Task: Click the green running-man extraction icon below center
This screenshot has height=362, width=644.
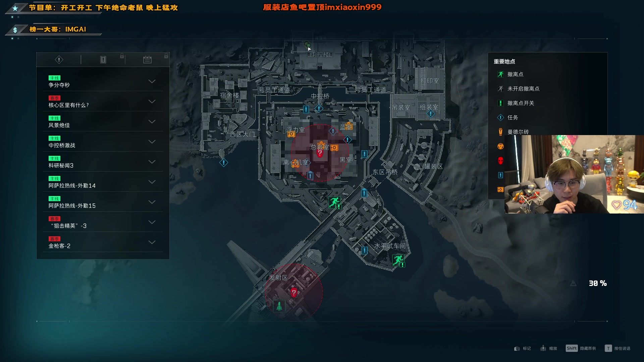Action: click(334, 202)
